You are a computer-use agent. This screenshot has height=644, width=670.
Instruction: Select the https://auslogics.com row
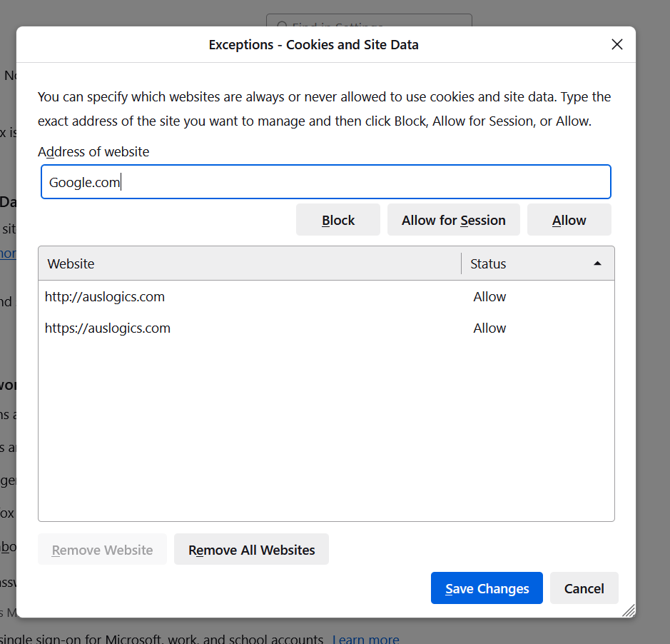[326, 328]
